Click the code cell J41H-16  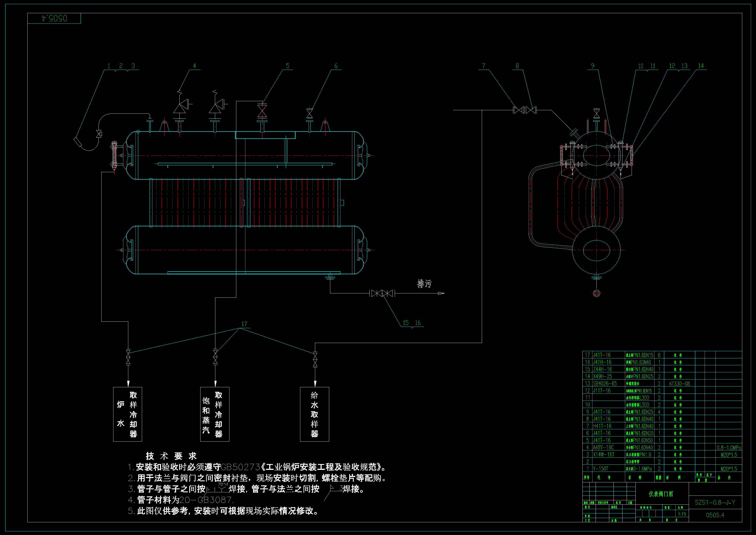coord(602,362)
